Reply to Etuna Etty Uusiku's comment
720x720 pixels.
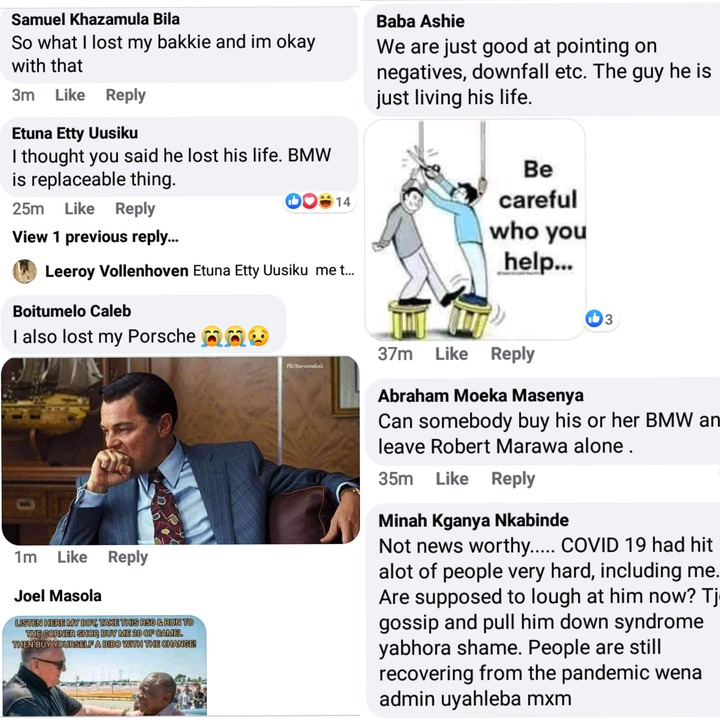pos(135,208)
